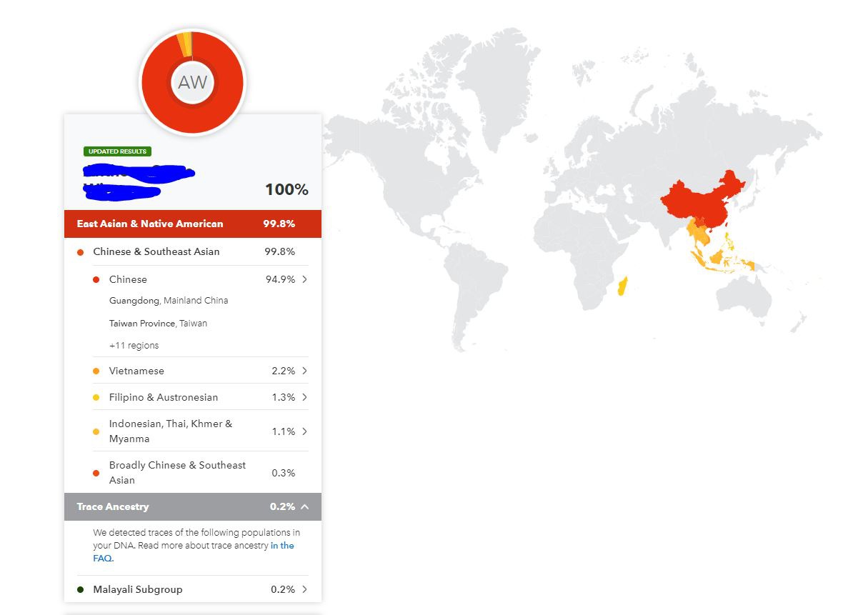868x615 pixels.
Task: Click the yellow Madagascar region on map
Action: tap(623, 286)
